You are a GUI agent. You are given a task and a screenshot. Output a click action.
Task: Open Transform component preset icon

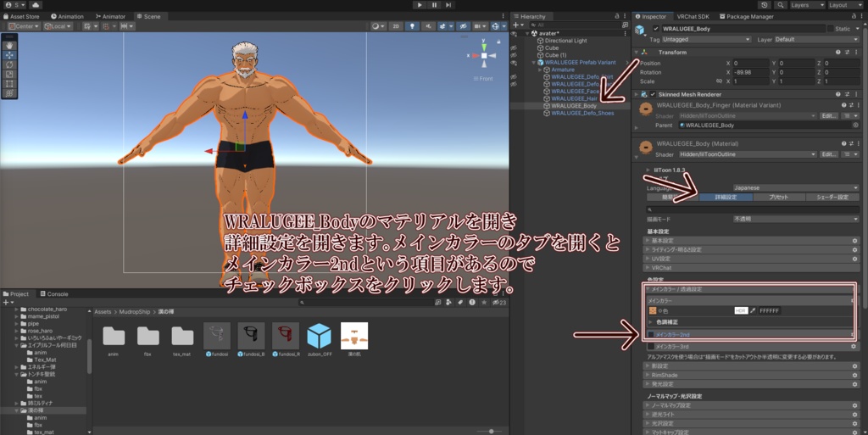(x=848, y=52)
